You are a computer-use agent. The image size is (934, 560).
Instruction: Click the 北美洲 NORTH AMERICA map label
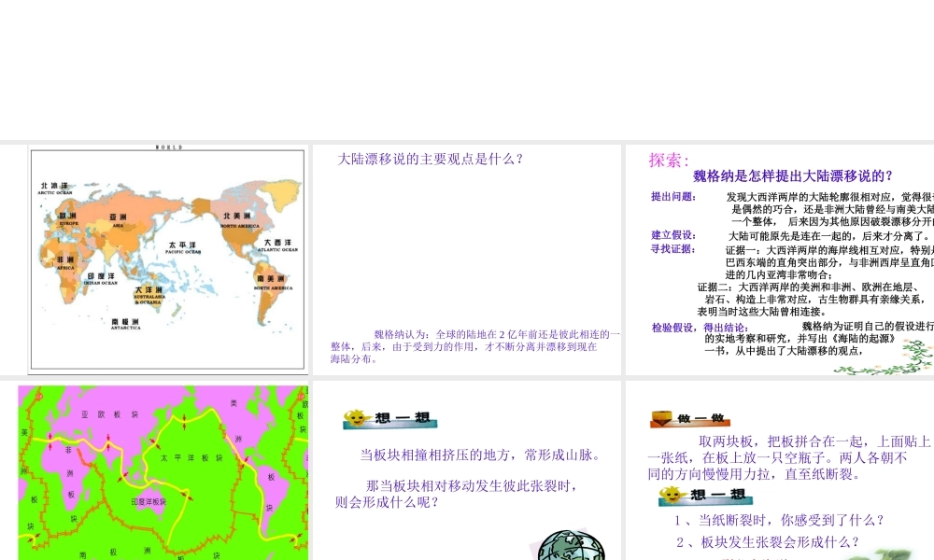239,219
